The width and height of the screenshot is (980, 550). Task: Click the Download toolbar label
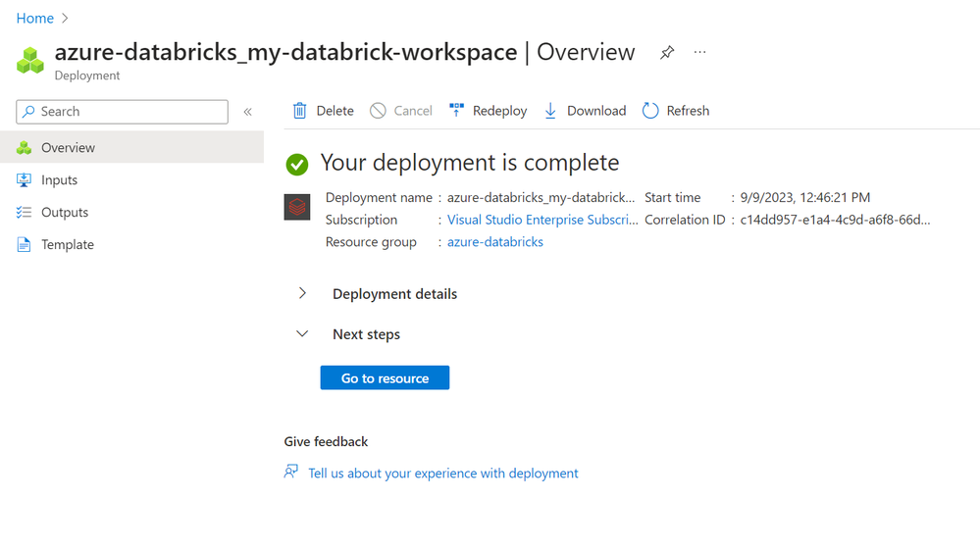(596, 111)
